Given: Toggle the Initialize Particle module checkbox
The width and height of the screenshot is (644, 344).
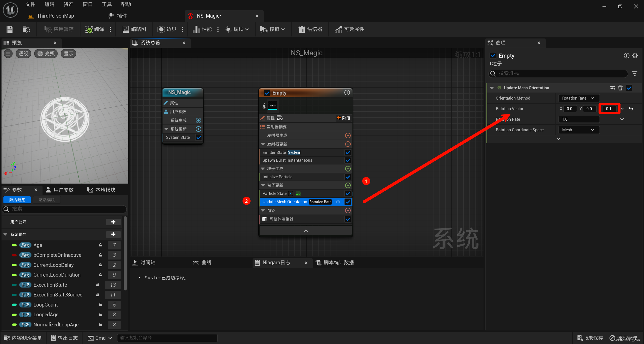Looking at the screenshot, I should click(348, 177).
